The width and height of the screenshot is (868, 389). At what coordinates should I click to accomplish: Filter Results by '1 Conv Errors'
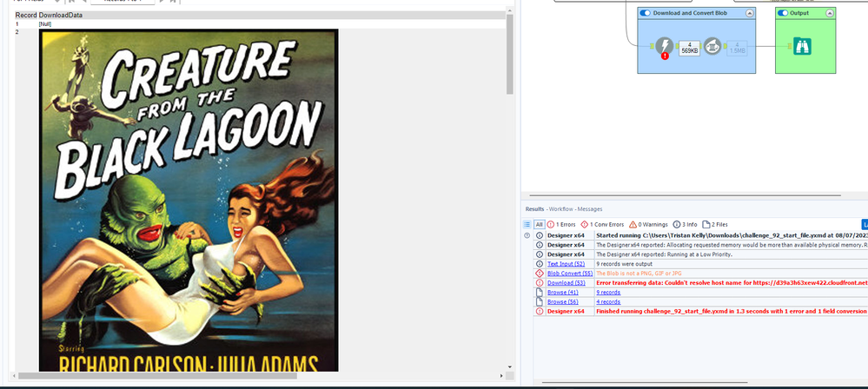[x=602, y=225]
